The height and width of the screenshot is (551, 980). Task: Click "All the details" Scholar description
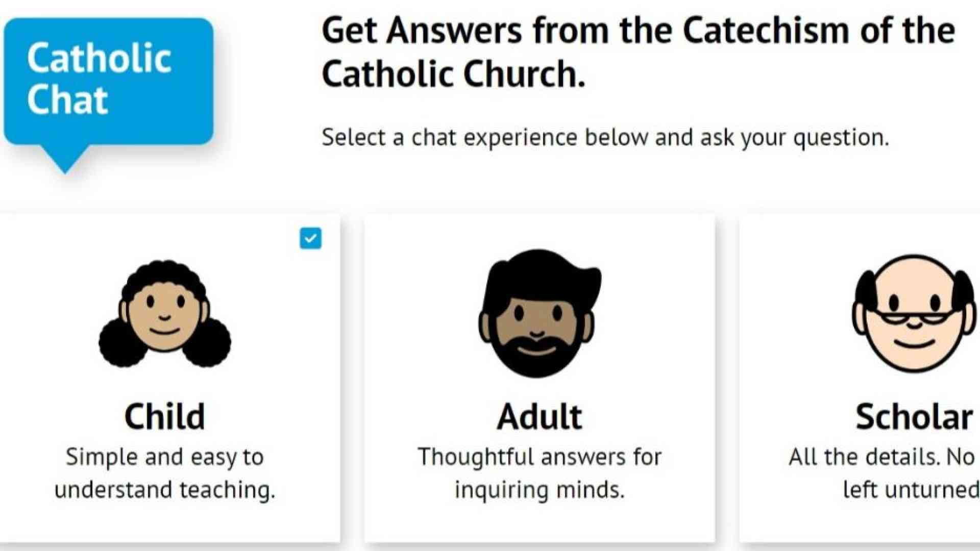(883, 473)
